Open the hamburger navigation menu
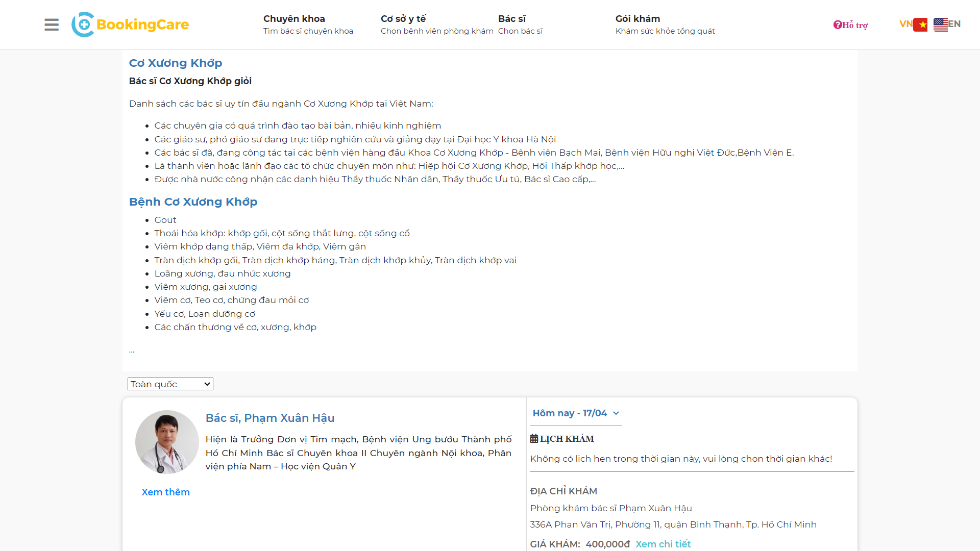This screenshot has height=551, width=980. 51,24
